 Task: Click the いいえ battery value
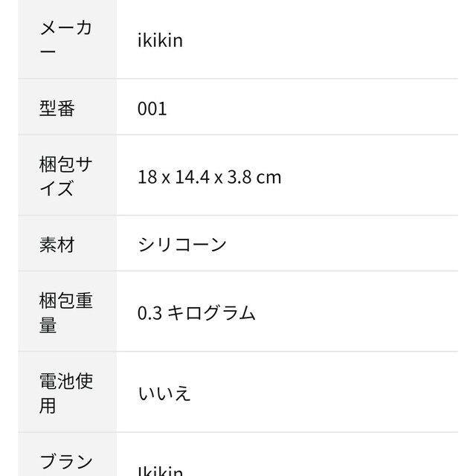tap(164, 393)
